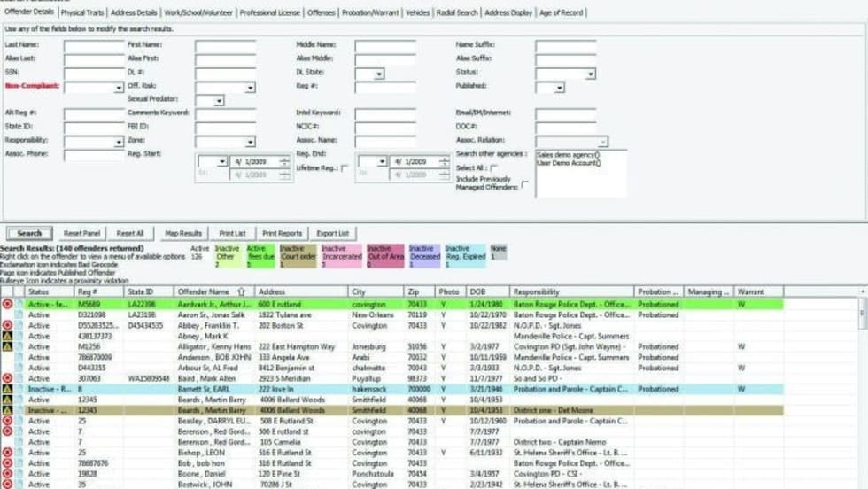
Task: Click the warning icon on the Barnett Sr row
Action: 7,389
